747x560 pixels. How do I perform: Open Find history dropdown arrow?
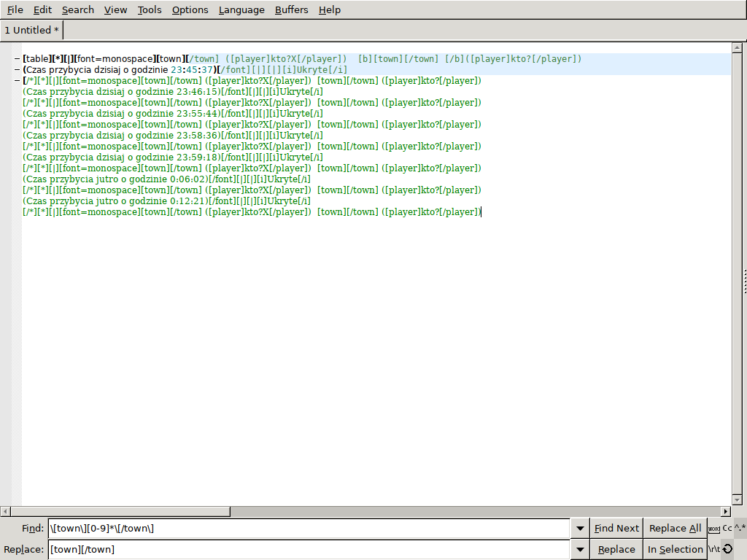(x=580, y=528)
